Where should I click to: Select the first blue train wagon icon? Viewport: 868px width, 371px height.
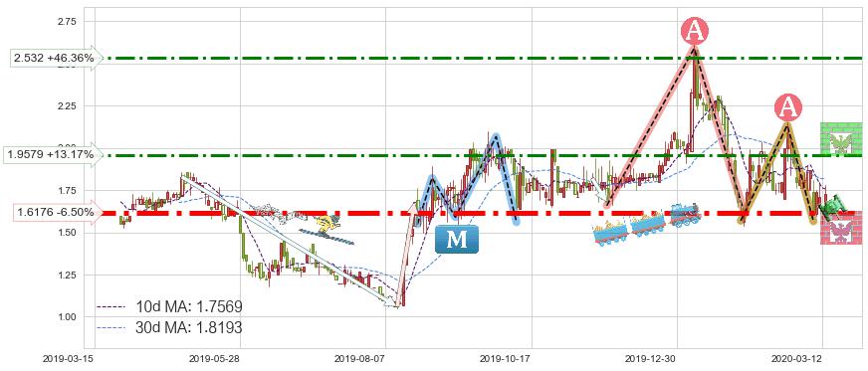(610, 234)
